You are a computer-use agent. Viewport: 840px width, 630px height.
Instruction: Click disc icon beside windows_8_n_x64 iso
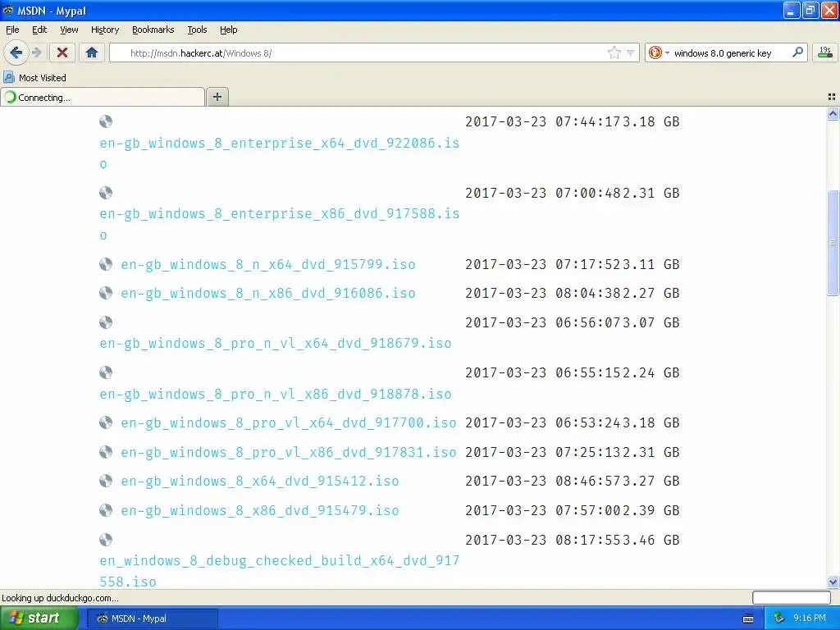click(x=106, y=264)
